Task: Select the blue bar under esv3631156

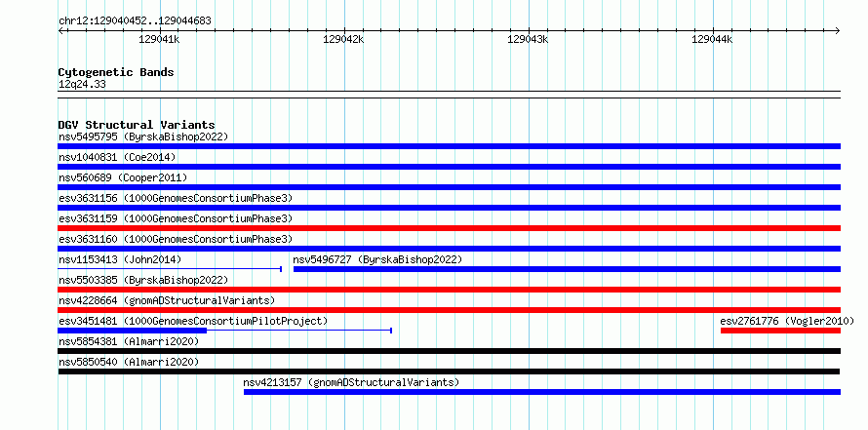Action: click(449, 208)
